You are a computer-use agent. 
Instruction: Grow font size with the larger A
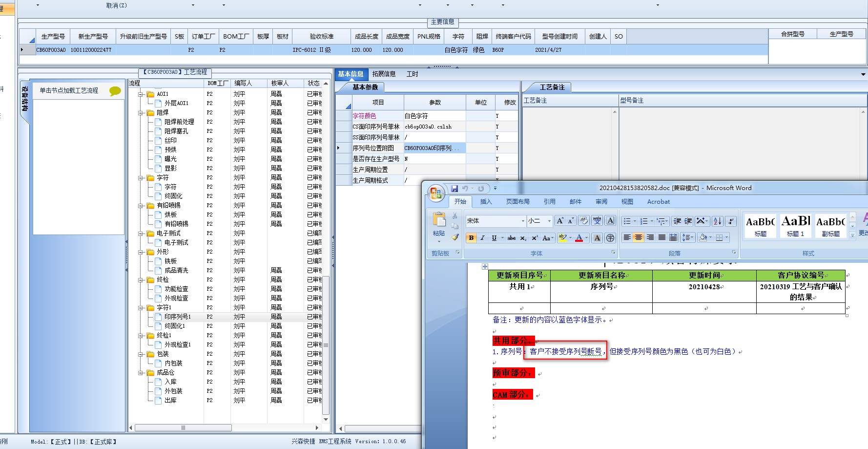[x=560, y=221]
